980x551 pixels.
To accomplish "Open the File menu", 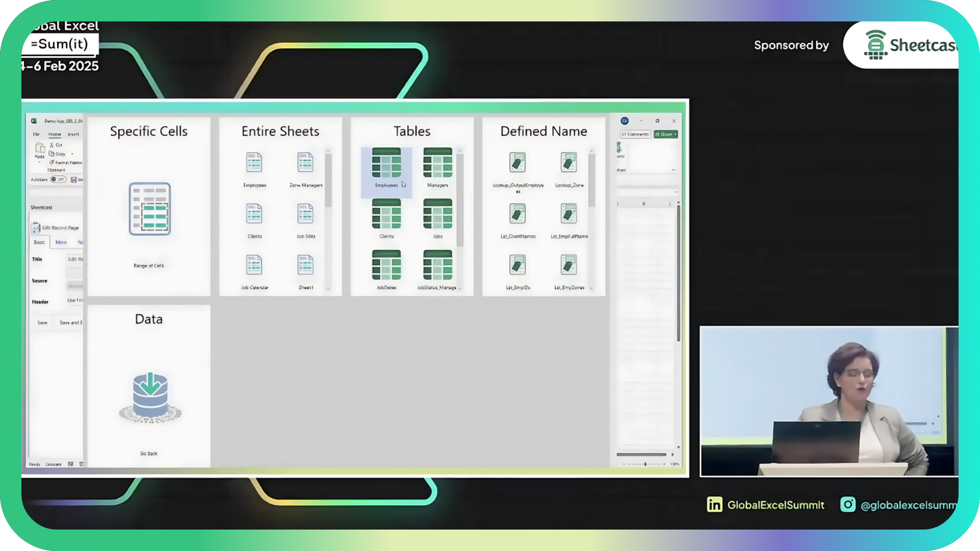I will tap(36, 135).
